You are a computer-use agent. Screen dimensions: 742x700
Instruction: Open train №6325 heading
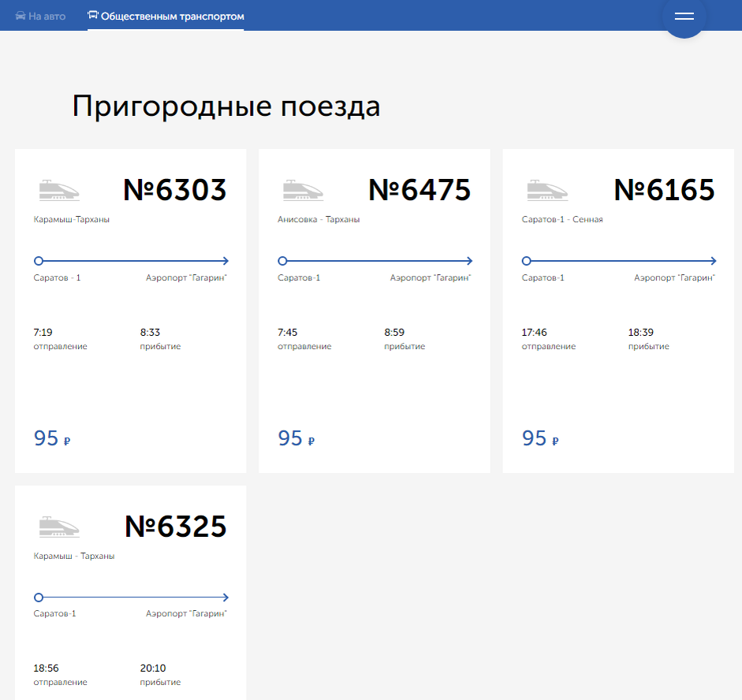coord(176,526)
